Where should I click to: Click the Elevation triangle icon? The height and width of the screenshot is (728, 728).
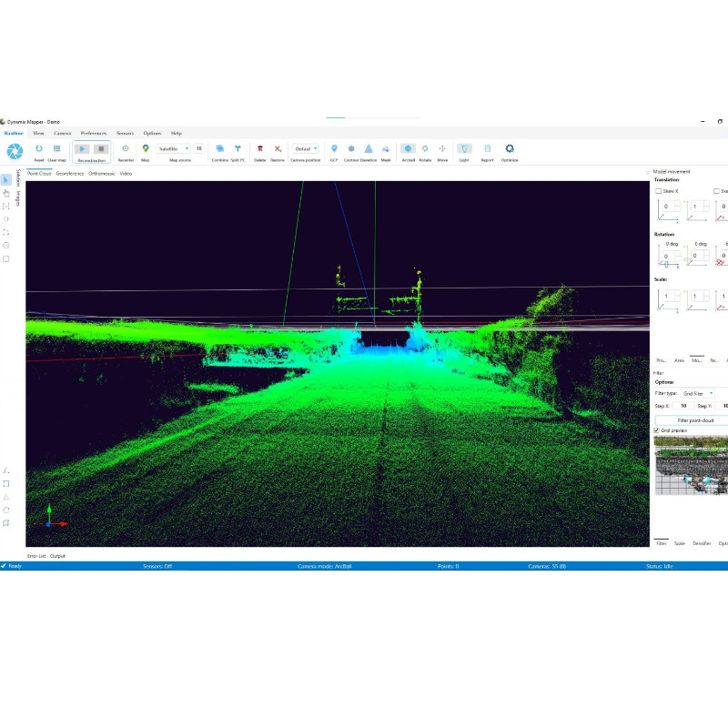[x=369, y=148]
